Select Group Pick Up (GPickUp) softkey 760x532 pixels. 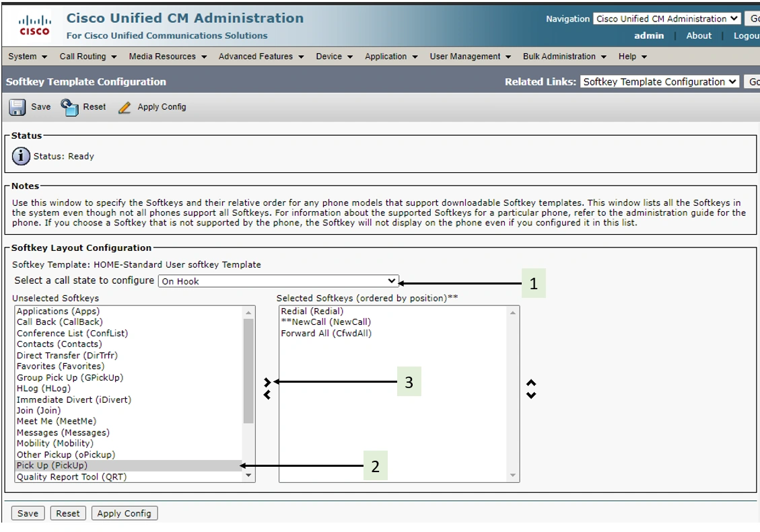(129, 377)
